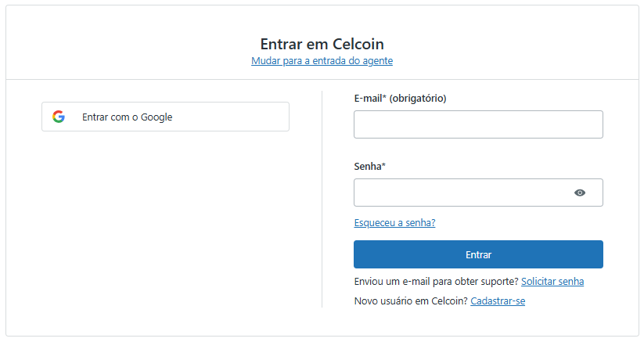Click the 'Senha*' field label
The image size is (644, 342).
coord(369,166)
